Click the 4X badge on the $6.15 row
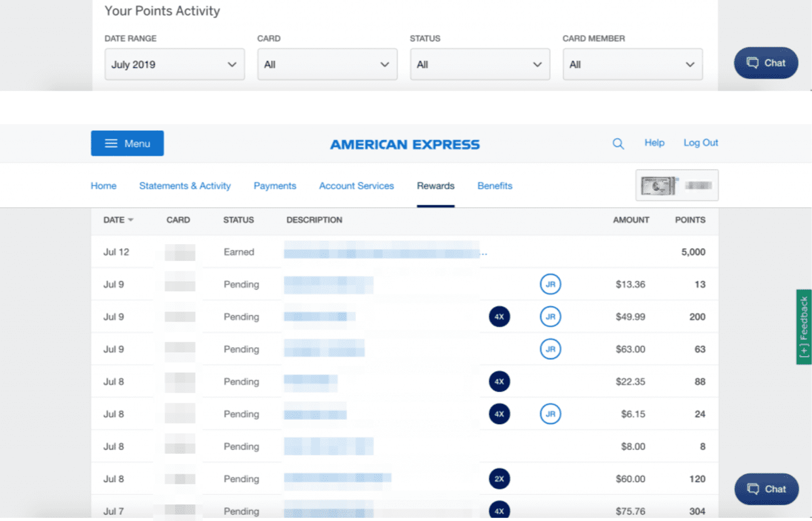 tap(499, 414)
